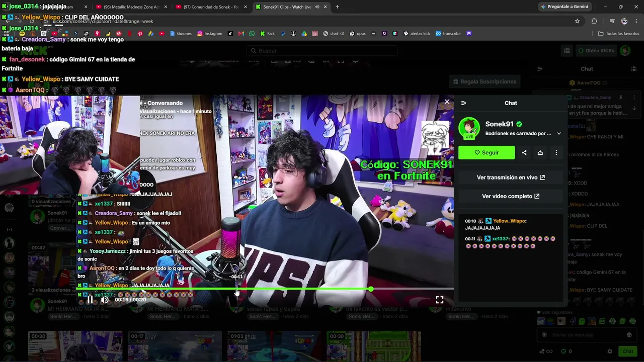Bookmark this page with the star
This screenshot has height=362, width=644.
[577, 21]
